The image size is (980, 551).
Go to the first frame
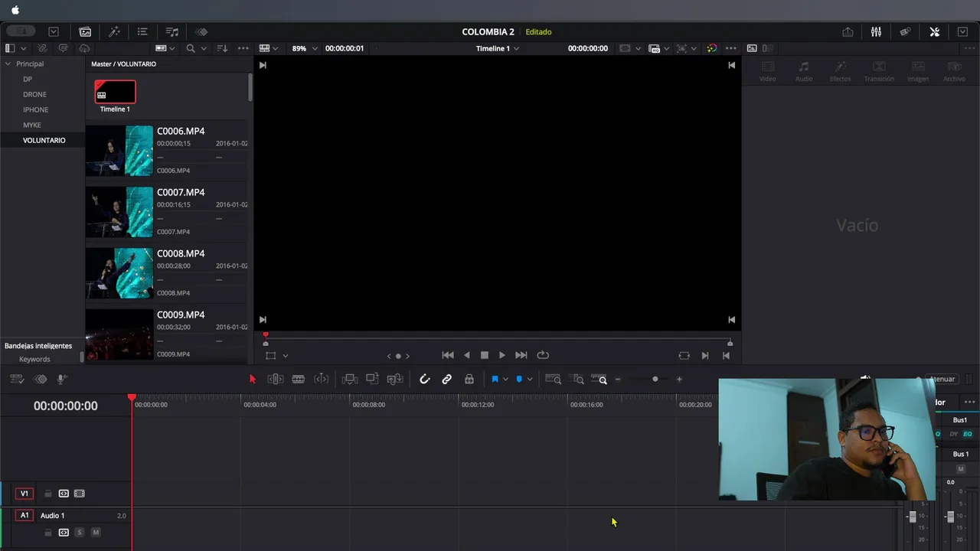(x=448, y=355)
